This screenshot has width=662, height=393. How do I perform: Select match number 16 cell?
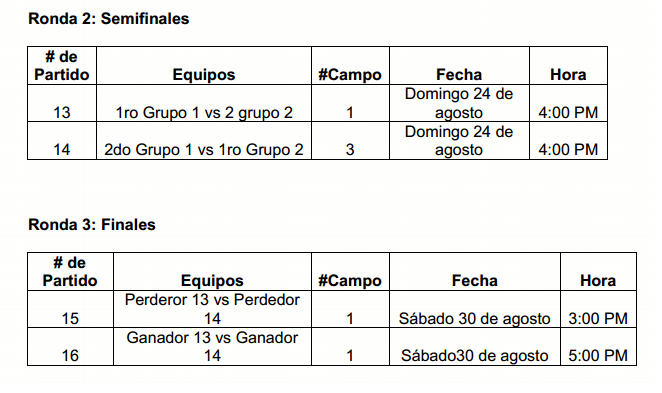70,347
